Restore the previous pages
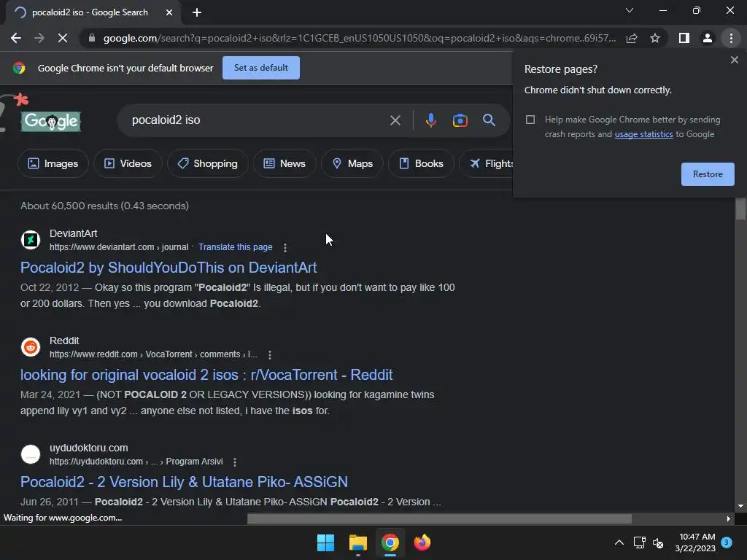 pyautogui.click(x=708, y=174)
